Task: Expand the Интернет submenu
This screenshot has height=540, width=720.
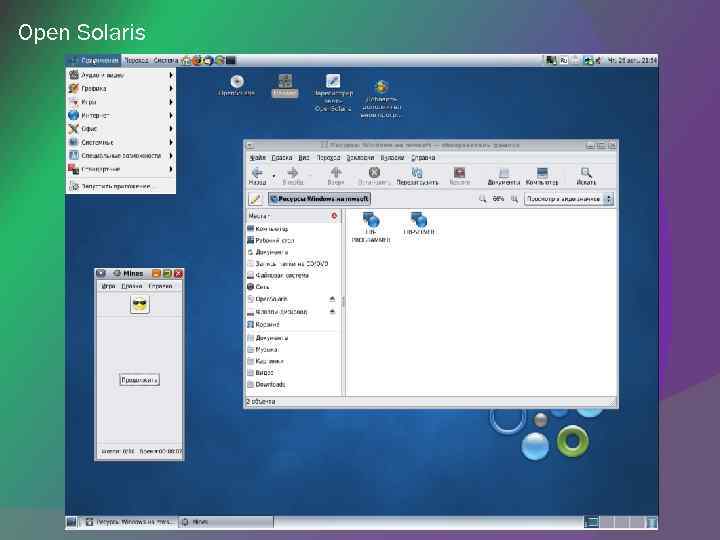Action: (121, 115)
